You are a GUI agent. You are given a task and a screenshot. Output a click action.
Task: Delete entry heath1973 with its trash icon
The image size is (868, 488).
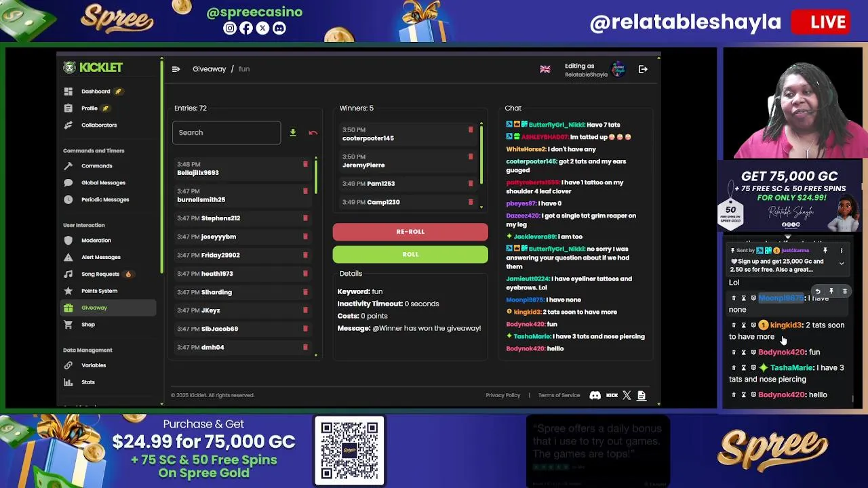pyautogui.click(x=305, y=274)
